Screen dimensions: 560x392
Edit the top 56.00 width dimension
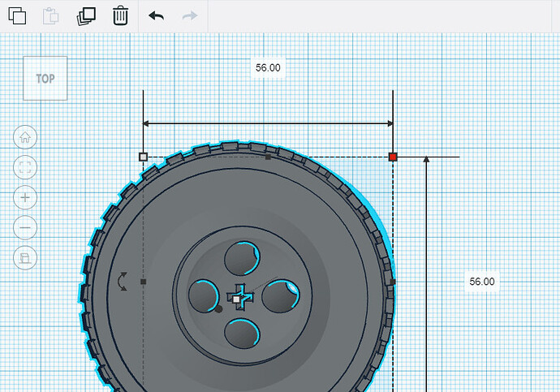(268, 67)
